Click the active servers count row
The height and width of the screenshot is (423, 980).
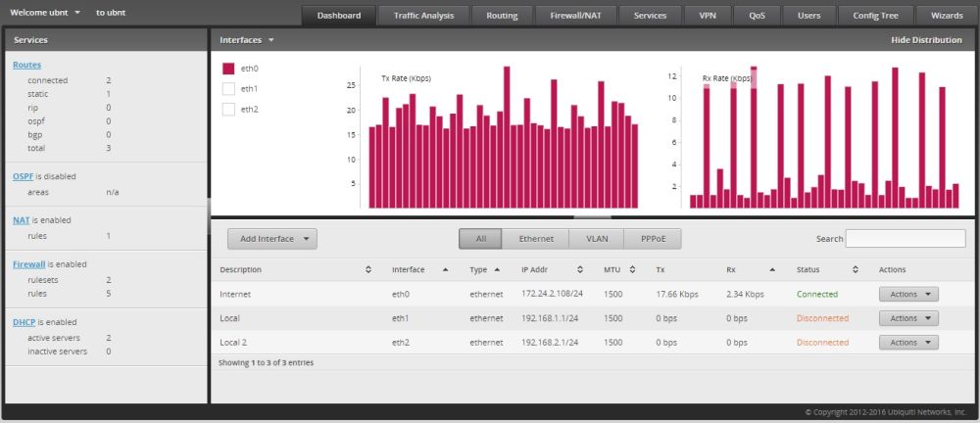pyautogui.click(x=70, y=338)
